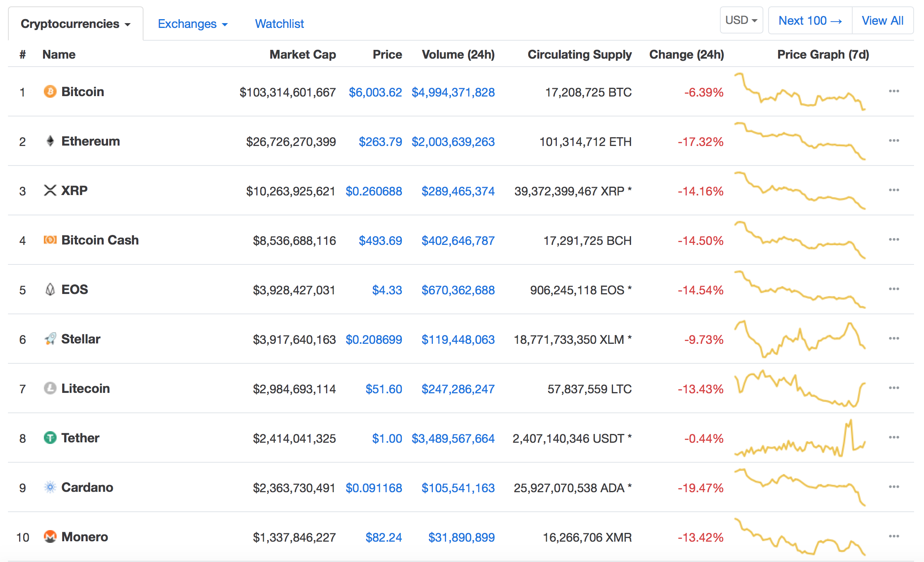Open the three-dot menu for EOS
The height and width of the screenshot is (562, 924).
(894, 289)
